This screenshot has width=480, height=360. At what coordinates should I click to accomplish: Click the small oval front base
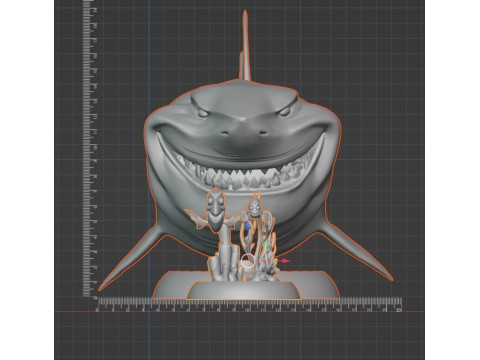click(245, 291)
